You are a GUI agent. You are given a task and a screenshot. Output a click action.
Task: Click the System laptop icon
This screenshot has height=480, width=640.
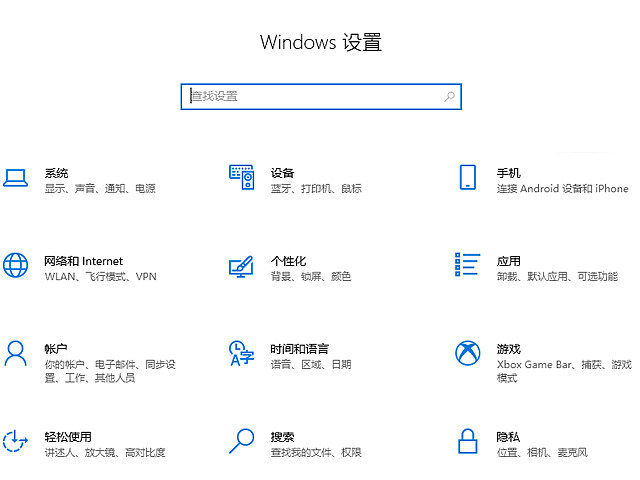coord(16,178)
